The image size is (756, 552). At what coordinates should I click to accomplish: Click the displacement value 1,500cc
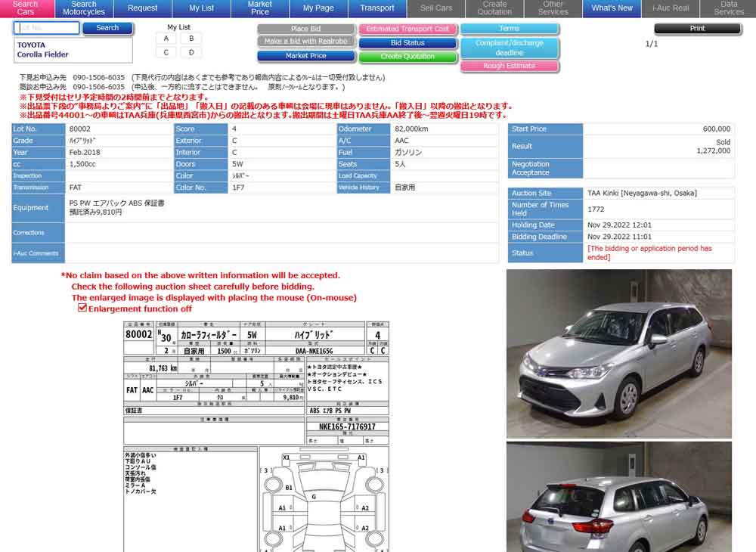[82, 164]
